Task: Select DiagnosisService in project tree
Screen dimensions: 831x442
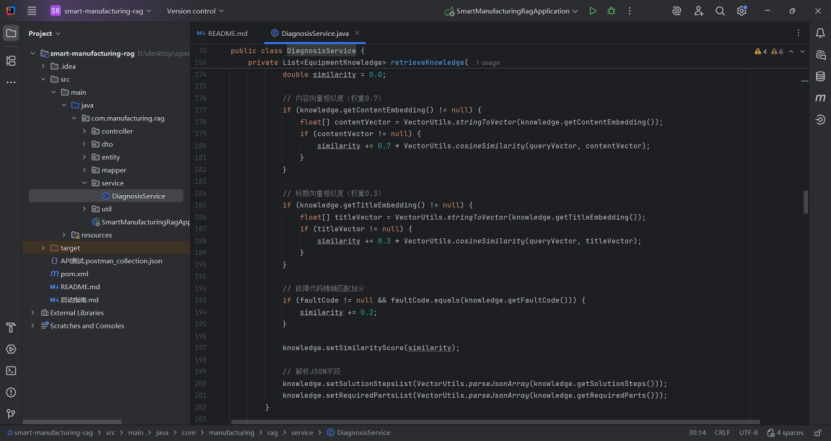Action: tap(106, 196)
